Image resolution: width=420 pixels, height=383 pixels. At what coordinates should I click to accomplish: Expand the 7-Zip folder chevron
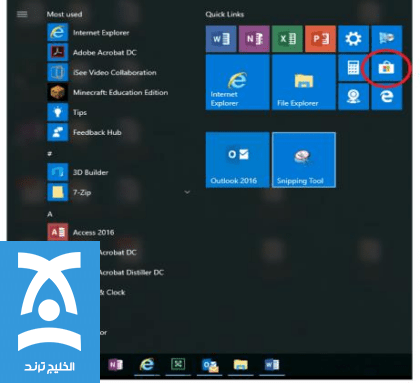[187, 192]
